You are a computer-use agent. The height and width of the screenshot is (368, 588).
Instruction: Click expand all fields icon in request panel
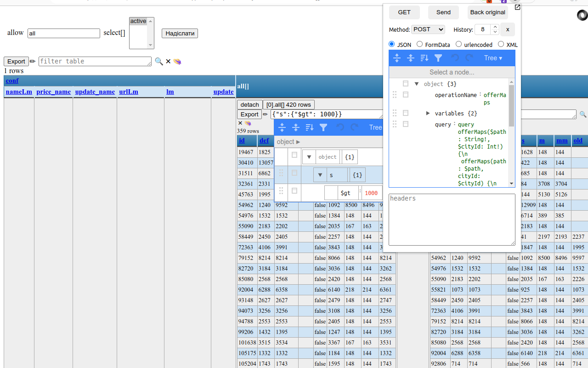click(x=397, y=58)
